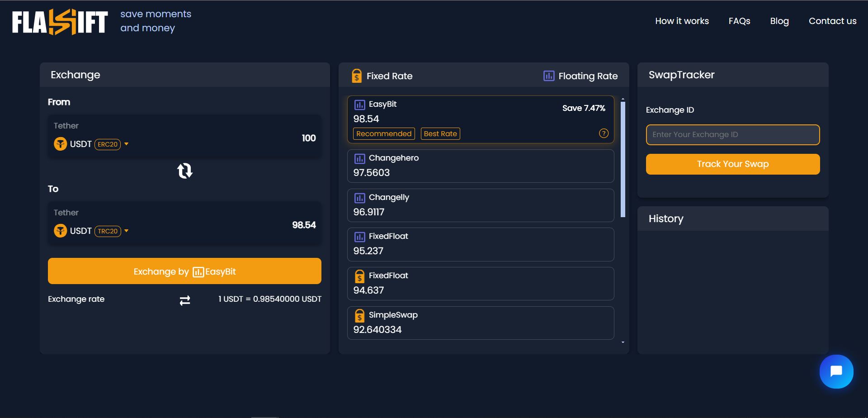Click the Exchange rate label
Screen dimensions: 868x418
[76, 299]
